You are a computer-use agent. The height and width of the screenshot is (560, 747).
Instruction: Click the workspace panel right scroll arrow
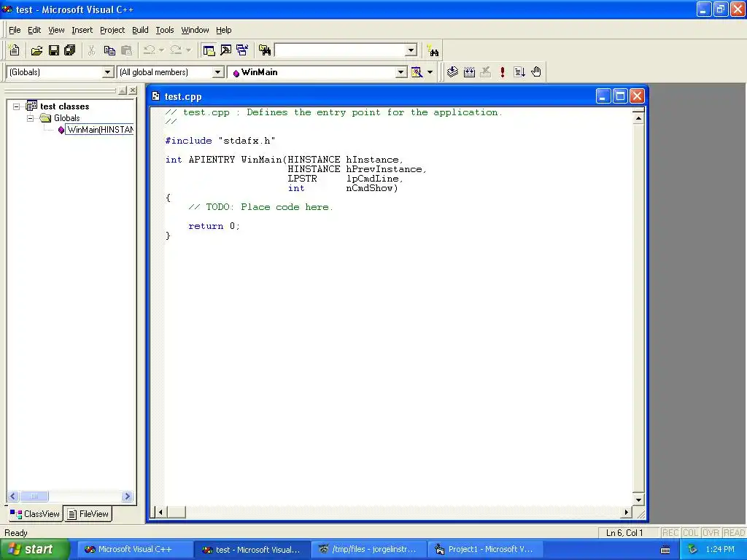tap(127, 496)
